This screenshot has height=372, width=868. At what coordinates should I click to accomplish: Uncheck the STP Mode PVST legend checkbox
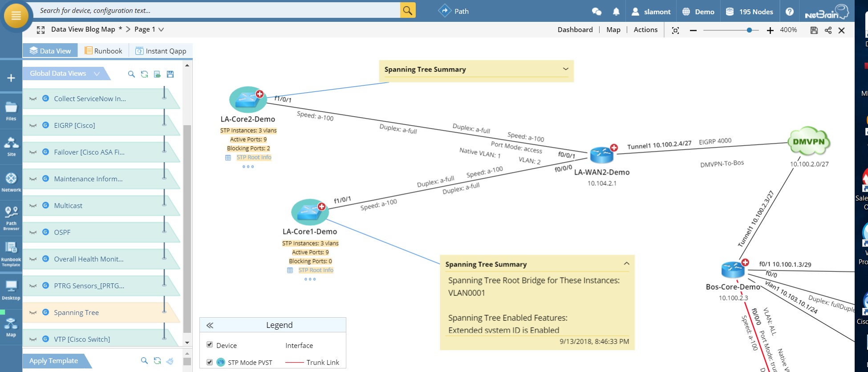click(210, 362)
